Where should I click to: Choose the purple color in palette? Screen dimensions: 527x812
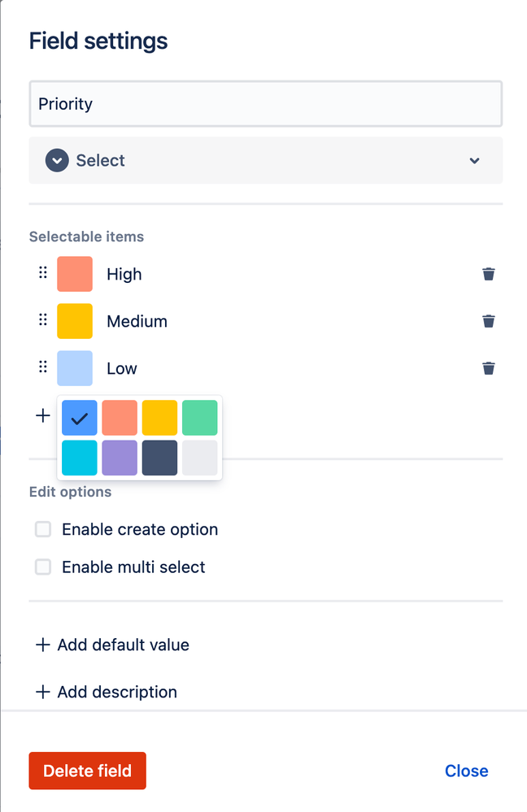[x=120, y=458]
